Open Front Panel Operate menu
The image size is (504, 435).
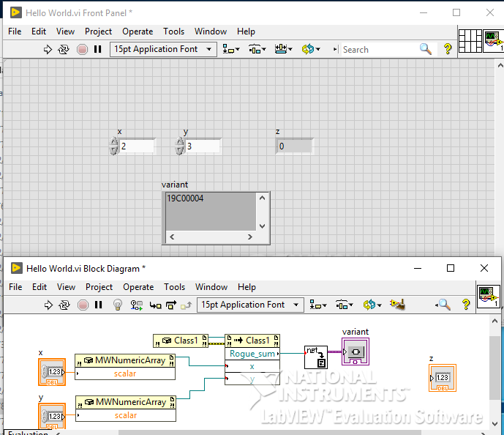138,31
